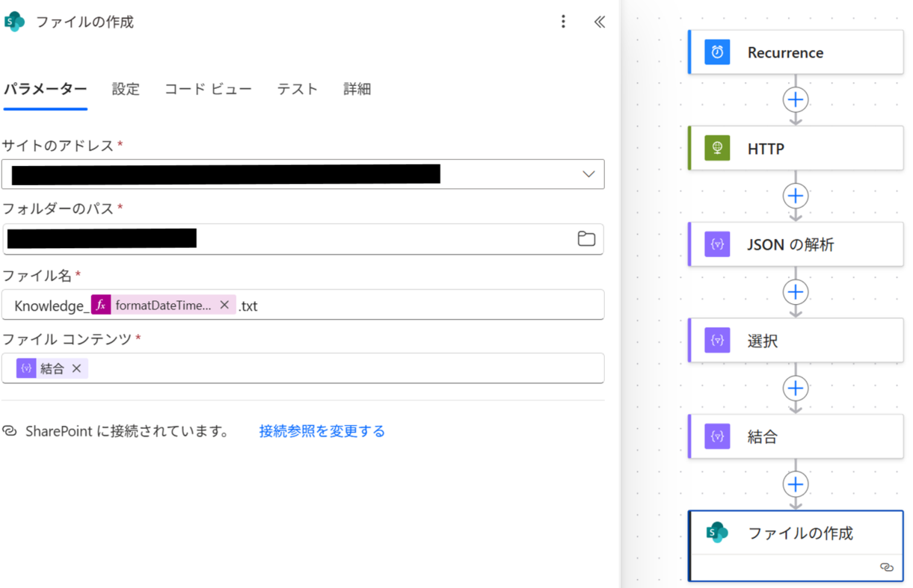Screen dimensions: 913x588
Task: Remove the formatDateTime expression token
Action: [x=224, y=305]
